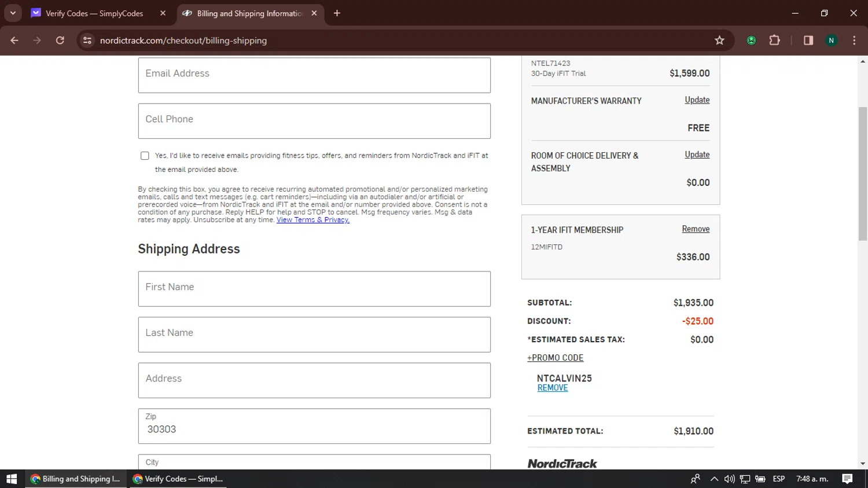Viewport: 868px width, 488px height.
Task: Open the Chrome profile avatar N
Action: click(832, 41)
